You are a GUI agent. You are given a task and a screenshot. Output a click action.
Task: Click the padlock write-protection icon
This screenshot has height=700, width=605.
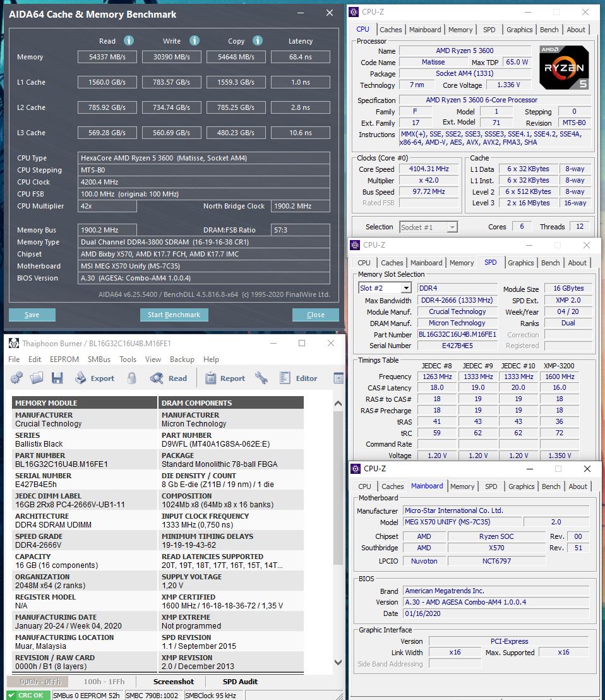[x=131, y=378]
